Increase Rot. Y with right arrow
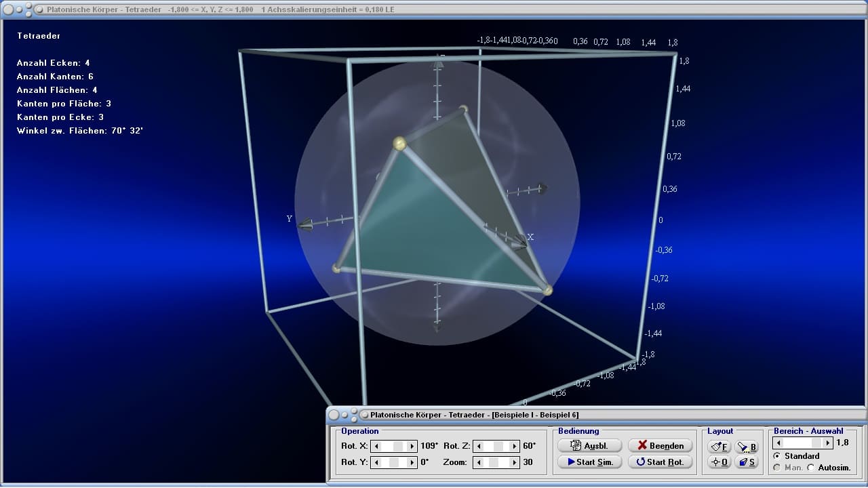Screen dimensions: 868x488 tap(412, 462)
